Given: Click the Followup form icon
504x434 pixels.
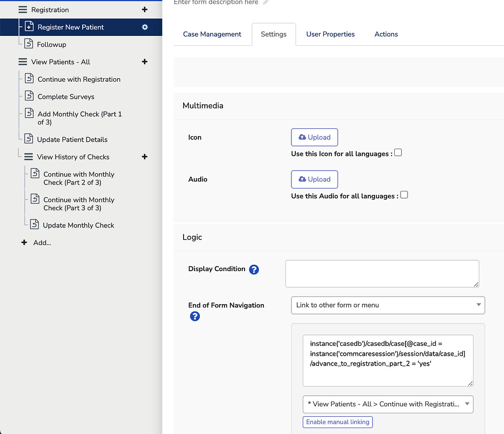Looking at the screenshot, I should point(28,44).
